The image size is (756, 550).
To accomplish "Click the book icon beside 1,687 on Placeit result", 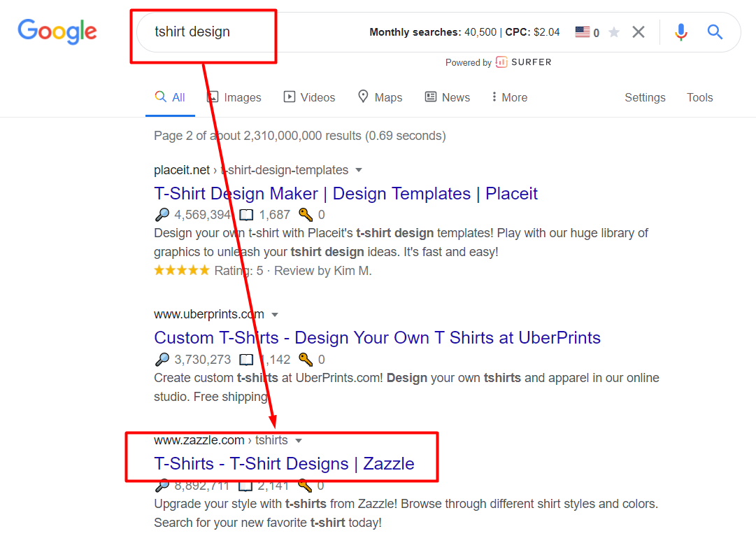I will pos(246,214).
